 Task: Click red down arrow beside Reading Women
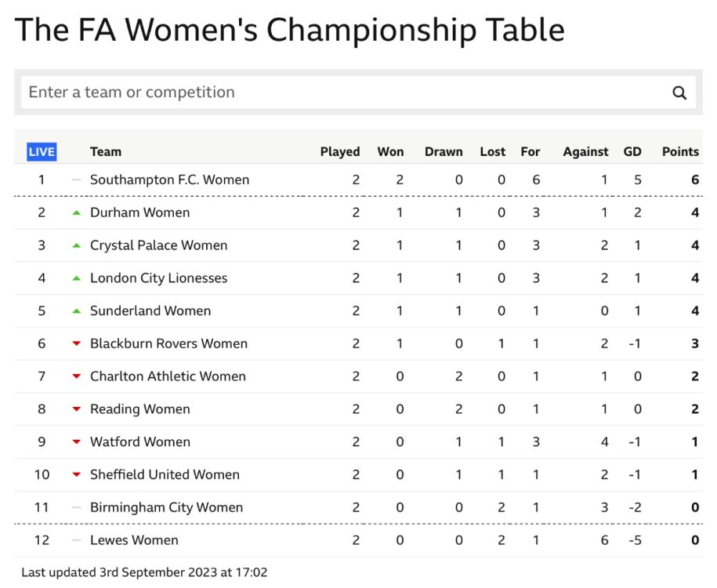[77, 409]
